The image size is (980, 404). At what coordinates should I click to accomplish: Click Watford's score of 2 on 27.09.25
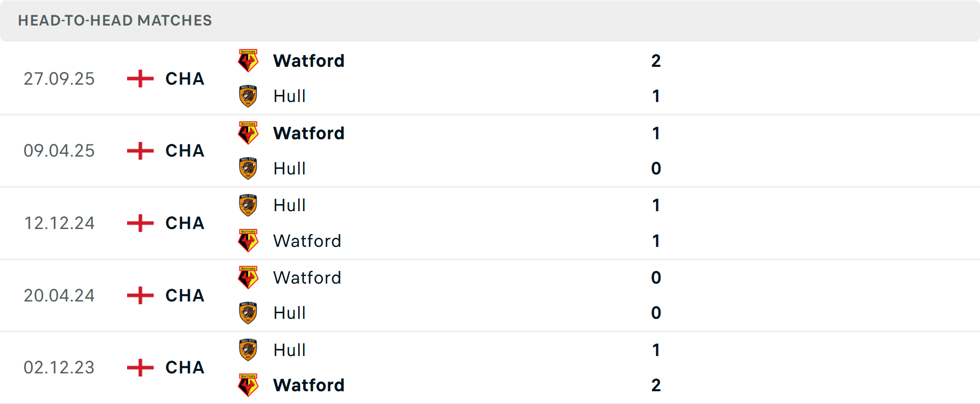pos(656,61)
